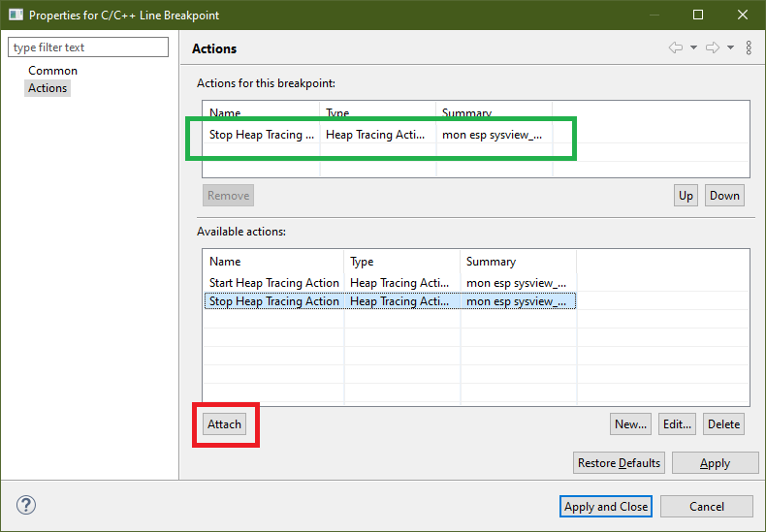
Task: Expand the forward history dropdown arrow
Action: tap(730, 48)
